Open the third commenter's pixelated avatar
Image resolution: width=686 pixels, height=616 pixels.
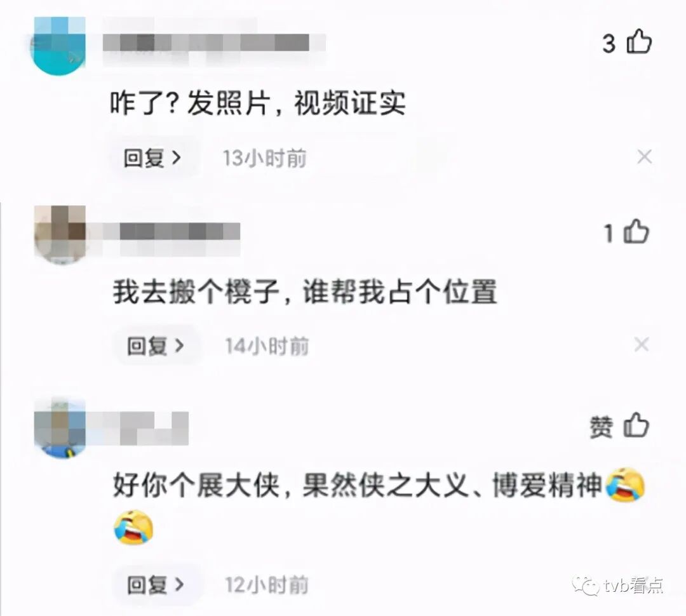click(x=60, y=427)
